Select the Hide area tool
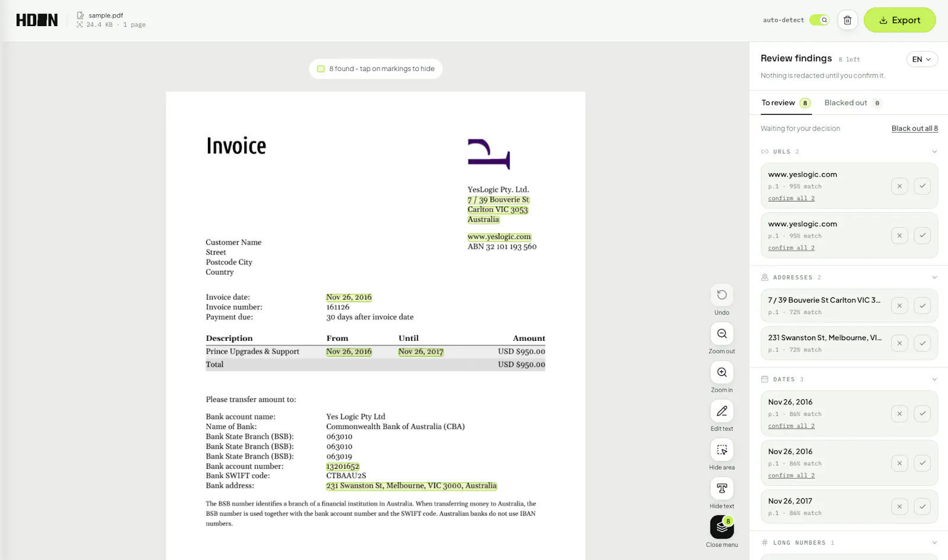Viewport: 948px width, 560px height. click(722, 450)
